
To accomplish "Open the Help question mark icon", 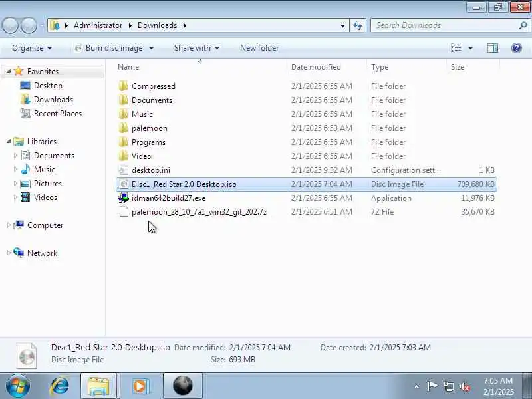I will click(x=517, y=48).
